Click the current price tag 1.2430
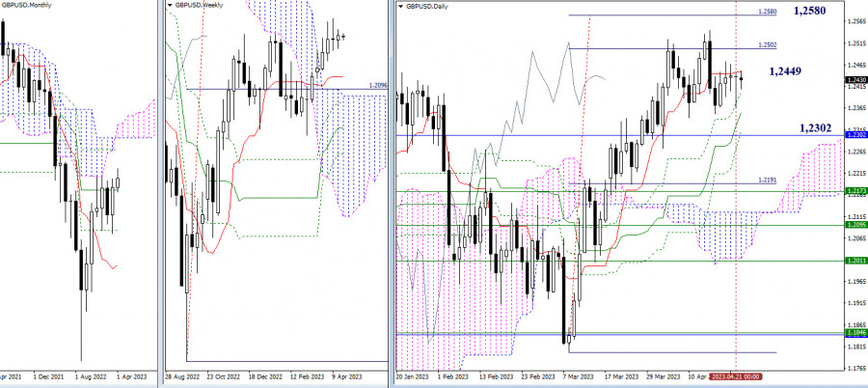This screenshot has height=388, width=868. click(856, 80)
